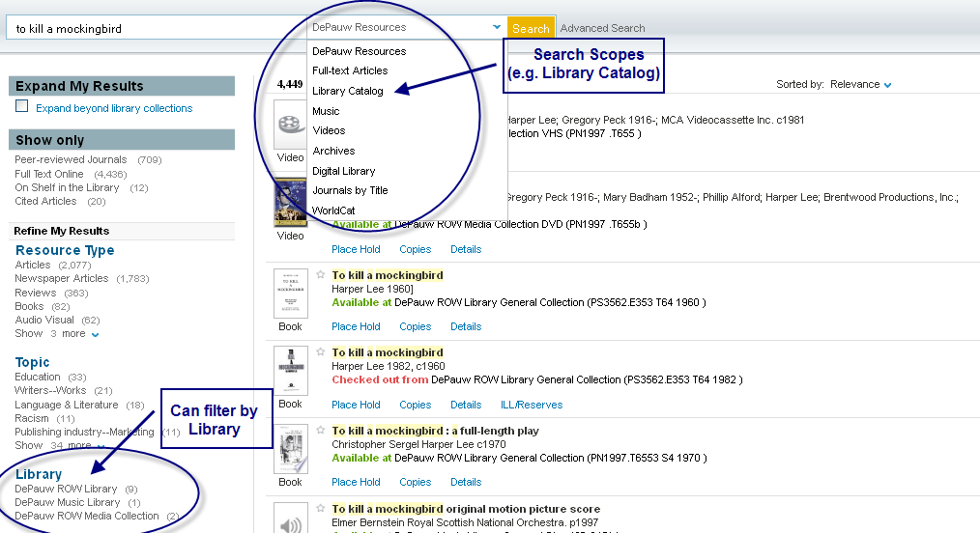Click the Search button
Viewport: 980px width, 533px height.
pyautogui.click(x=531, y=28)
